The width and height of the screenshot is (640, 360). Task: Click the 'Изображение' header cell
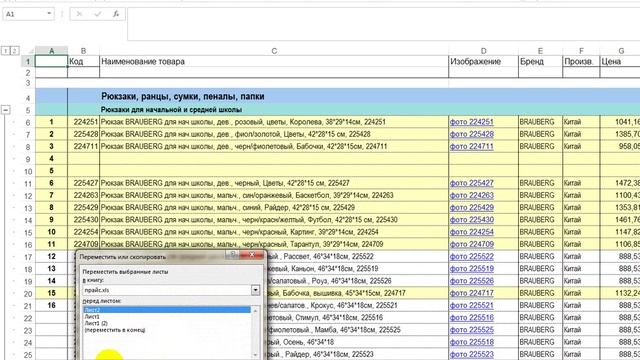483,61
